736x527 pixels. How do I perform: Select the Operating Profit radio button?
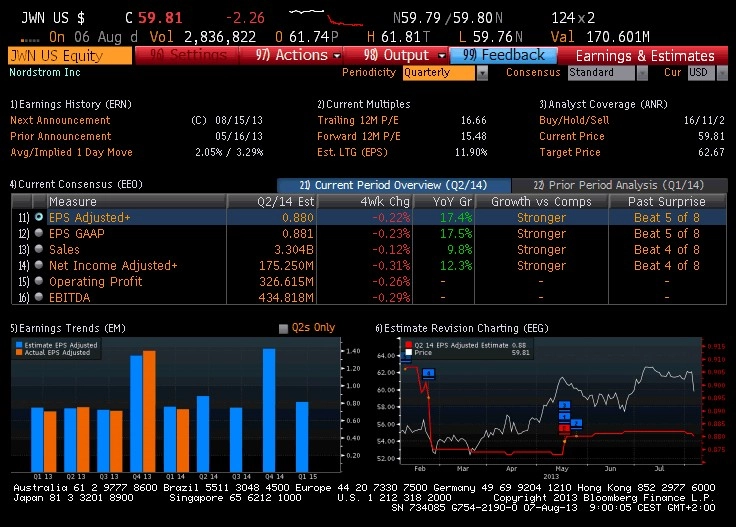coord(39,281)
